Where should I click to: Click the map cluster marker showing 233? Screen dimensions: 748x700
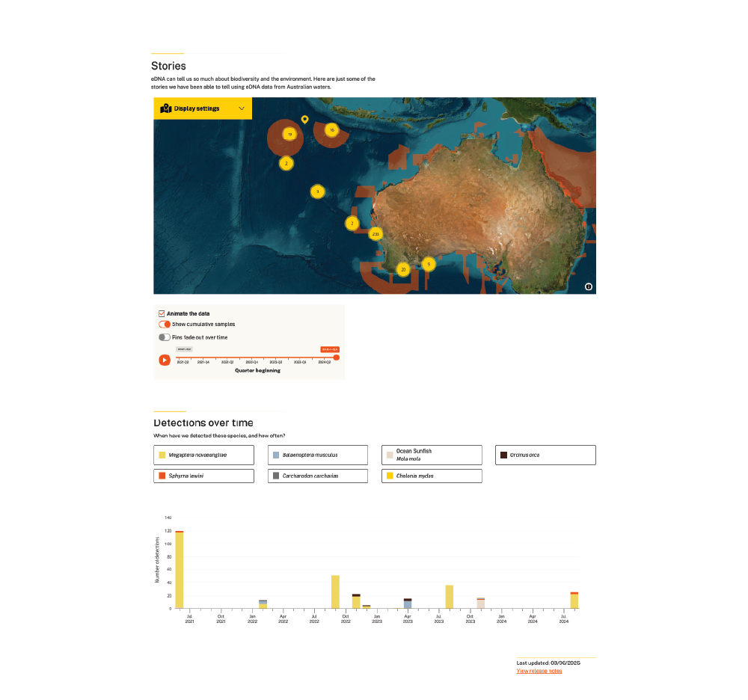tap(376, 234)
